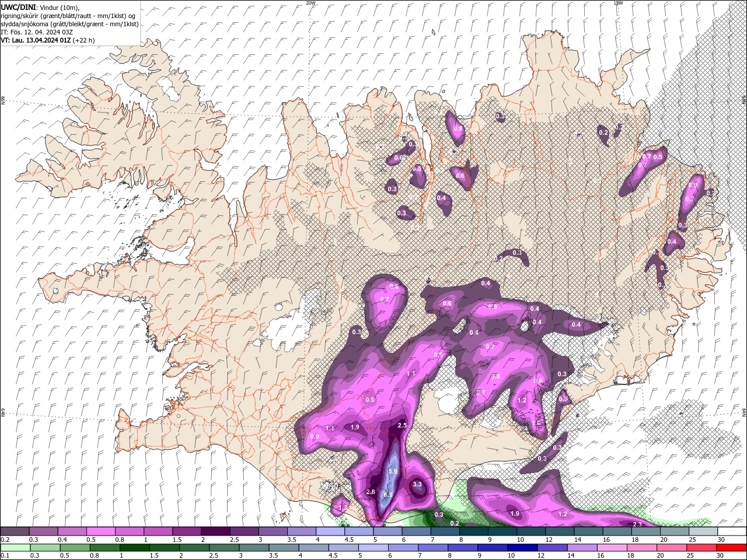Click dark blue swatch between 10 and 12, lower row
Screen dimensions: 747x560
tap(522, 548)
